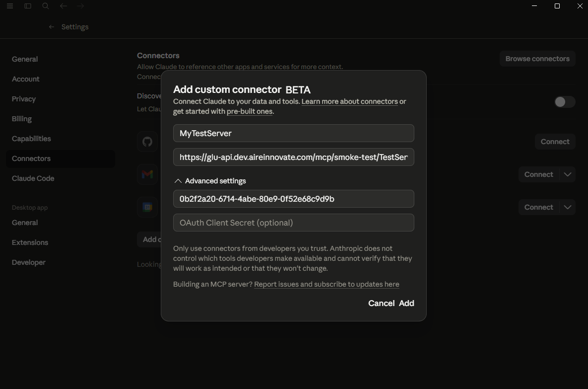588x389 pixels.
Task: Select Connectors in the sidebar
Action: click(x=61, y=158)
